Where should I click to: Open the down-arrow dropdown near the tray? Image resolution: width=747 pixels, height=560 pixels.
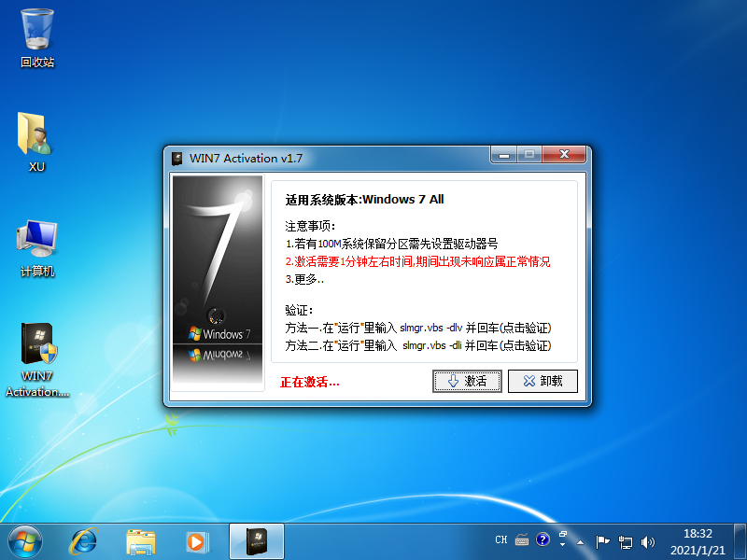(562, 545)
